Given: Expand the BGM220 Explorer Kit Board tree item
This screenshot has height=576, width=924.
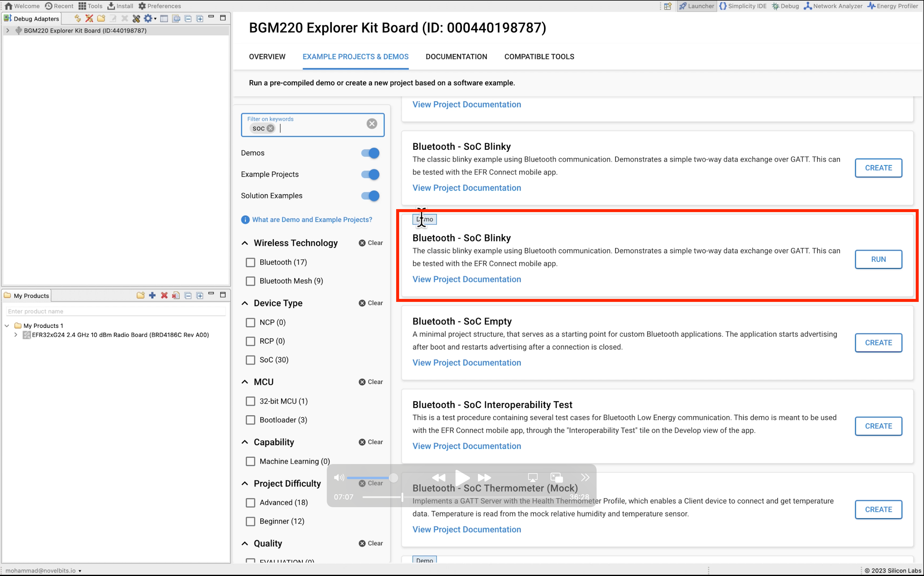Looking at the screenshot, I should tap(7, 30).
